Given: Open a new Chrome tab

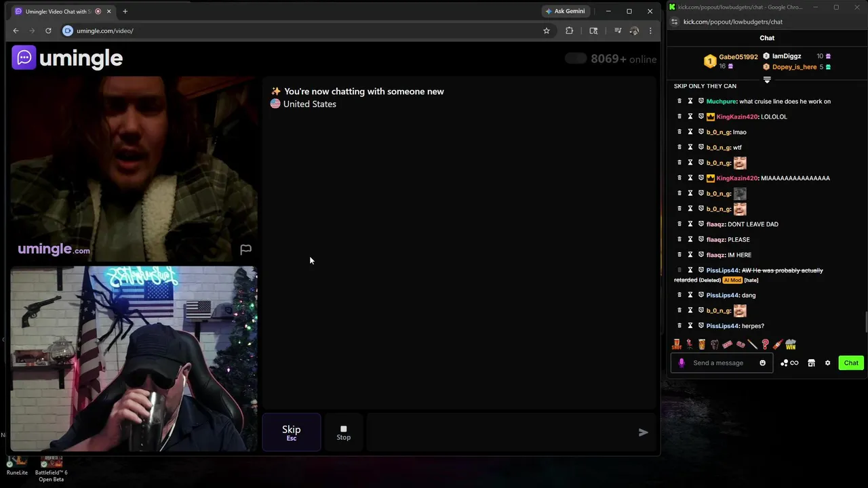Looking at the screenshot, I should tap(125, 12).
